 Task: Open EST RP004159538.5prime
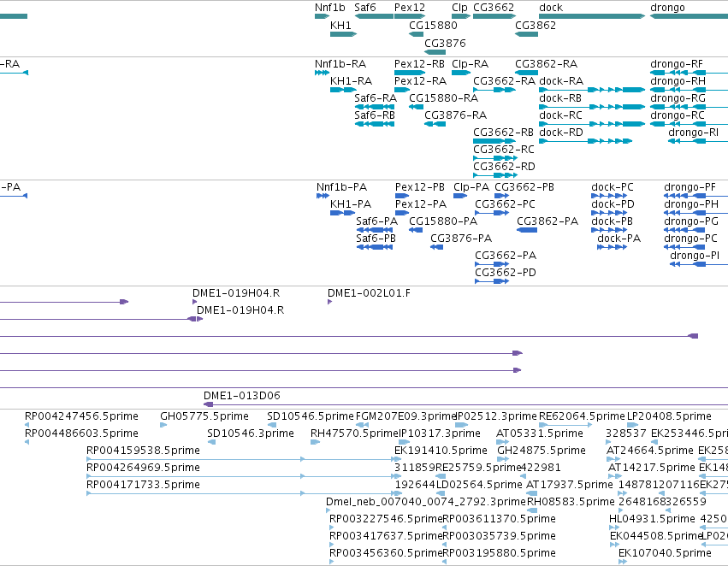tap(143, 451)
